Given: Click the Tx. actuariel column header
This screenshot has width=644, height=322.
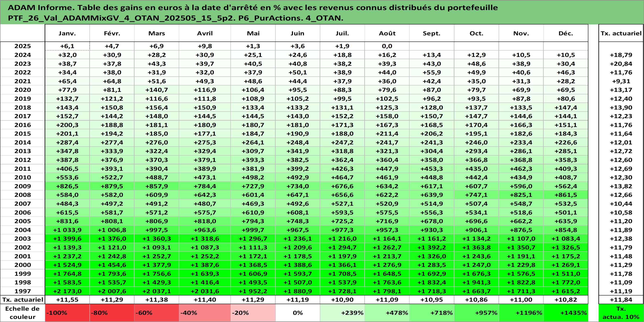Looking at the screenshot, I should tap(621, 33).
